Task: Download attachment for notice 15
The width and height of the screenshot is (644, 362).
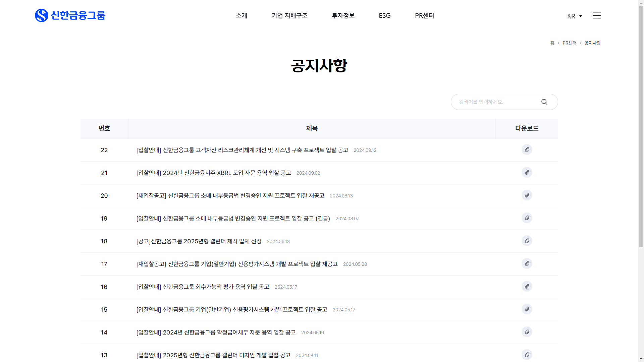Action: click(x=527, y=309)
